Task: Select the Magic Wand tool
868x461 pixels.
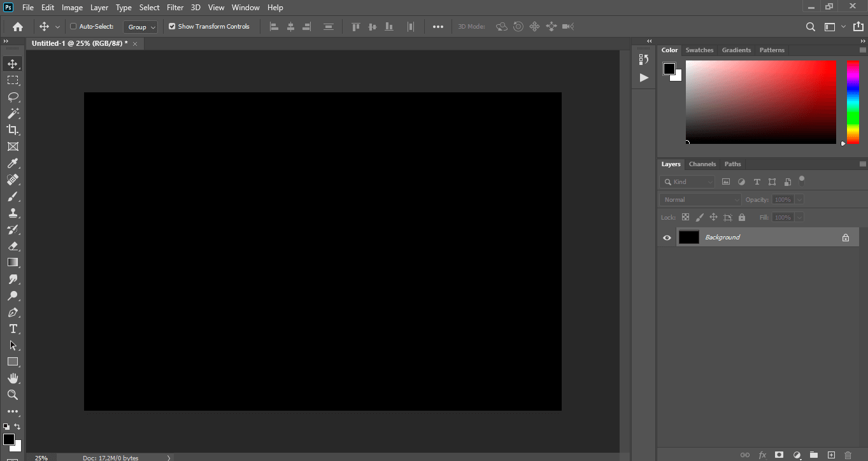Action: point(13,113)
